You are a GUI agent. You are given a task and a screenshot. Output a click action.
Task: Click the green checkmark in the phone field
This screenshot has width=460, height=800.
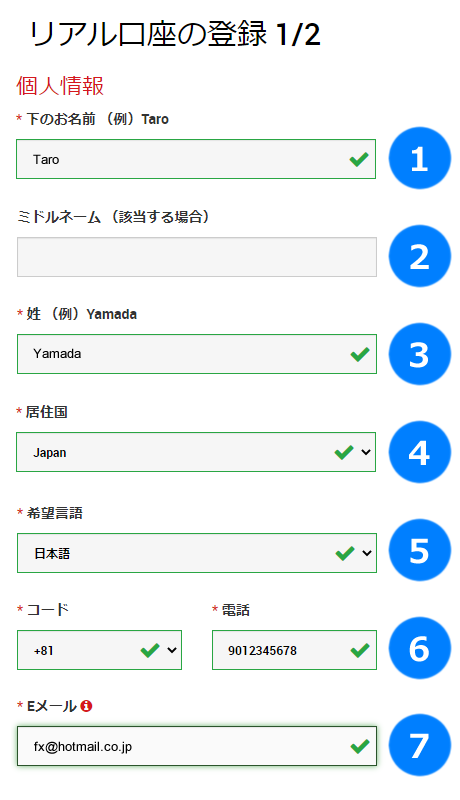360,650
